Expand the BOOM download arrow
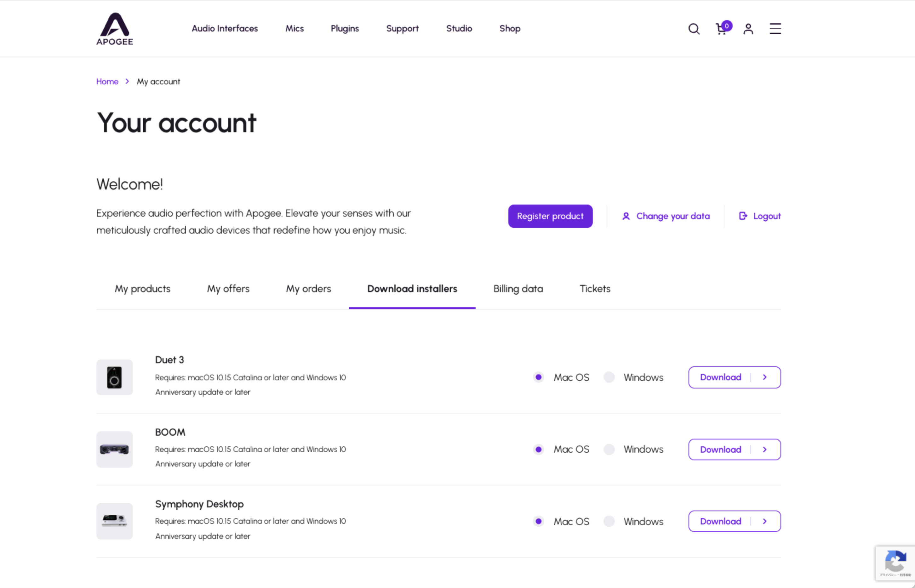915x588 pixels. tap(765, 449)
